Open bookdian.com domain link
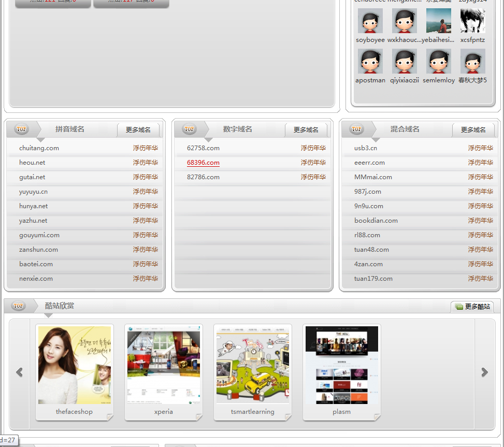Image resolution: width=504 pixels, height=447 pixels. [x=376, y=221]
